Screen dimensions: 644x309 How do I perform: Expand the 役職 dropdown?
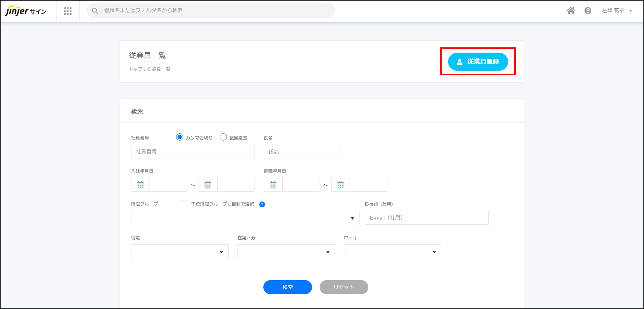pyautogui.click(x=180, y=252)
